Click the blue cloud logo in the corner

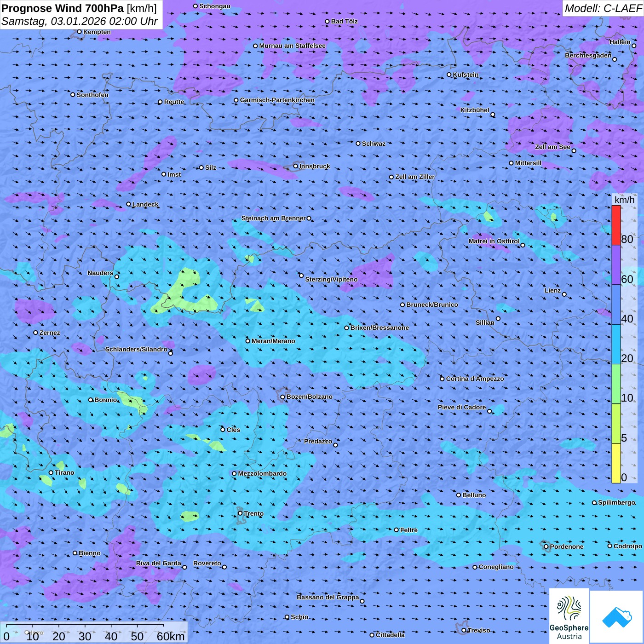pos(617,617)
